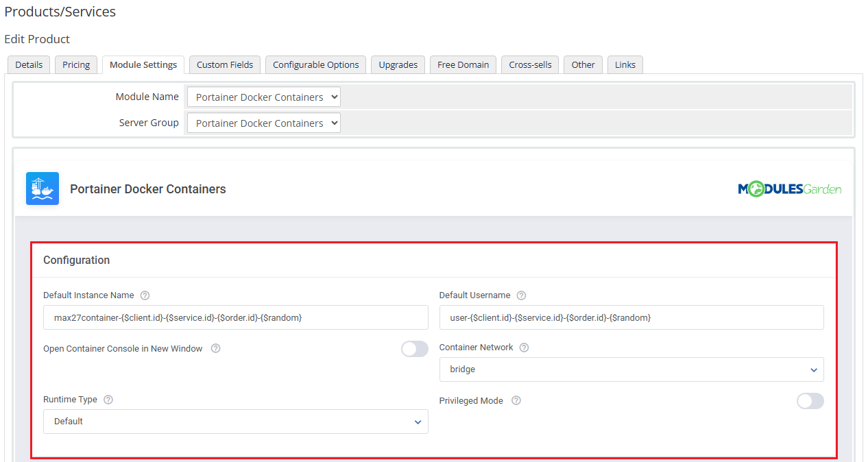The height and width of the screenshot is (462, 868).
Task: Click the Privileged Mode help icon
Action: point(516,400)
